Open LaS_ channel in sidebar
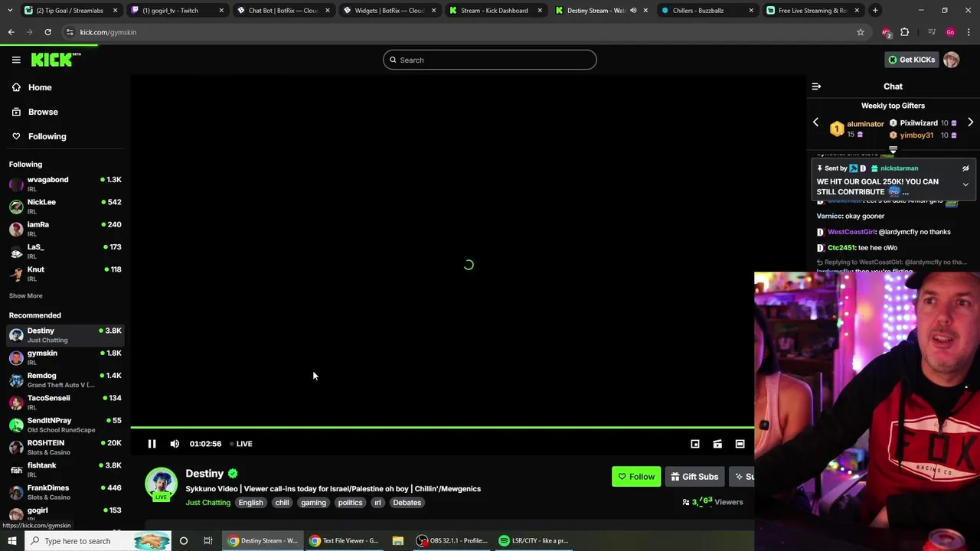 click(x=65, y=251)
